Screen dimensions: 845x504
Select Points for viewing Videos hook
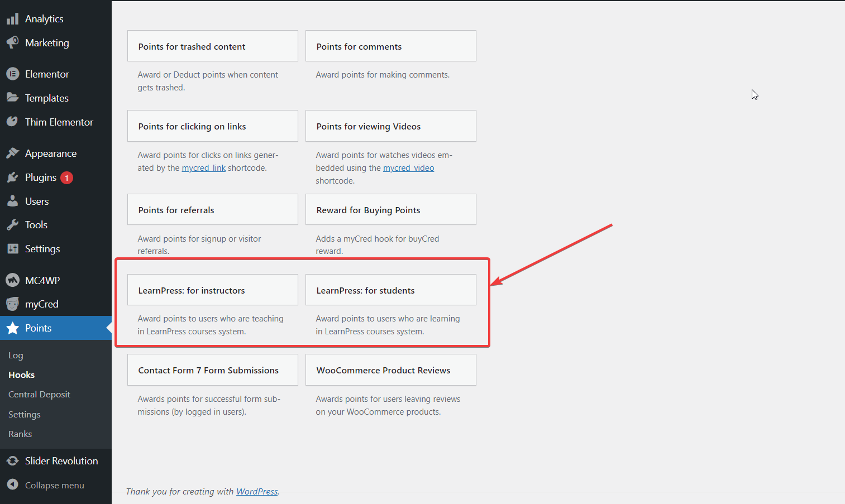tap(391, 126)
